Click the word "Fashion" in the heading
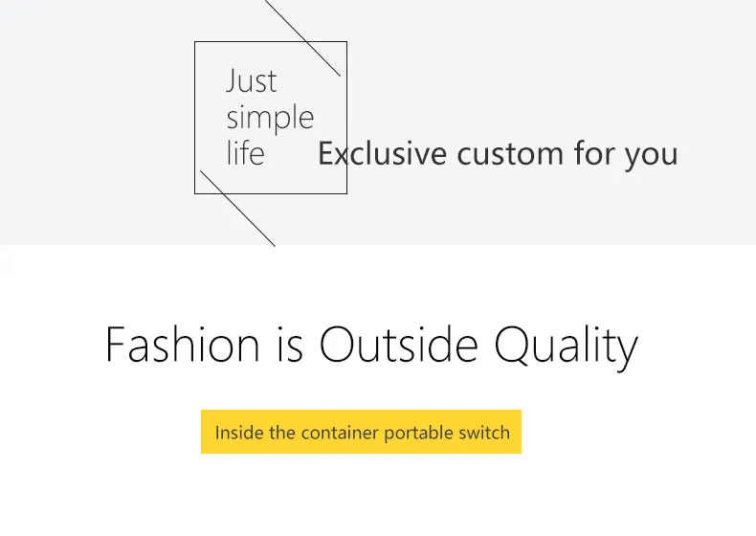The width and height of the screenshot is (756, 536). tap(183, 344)
